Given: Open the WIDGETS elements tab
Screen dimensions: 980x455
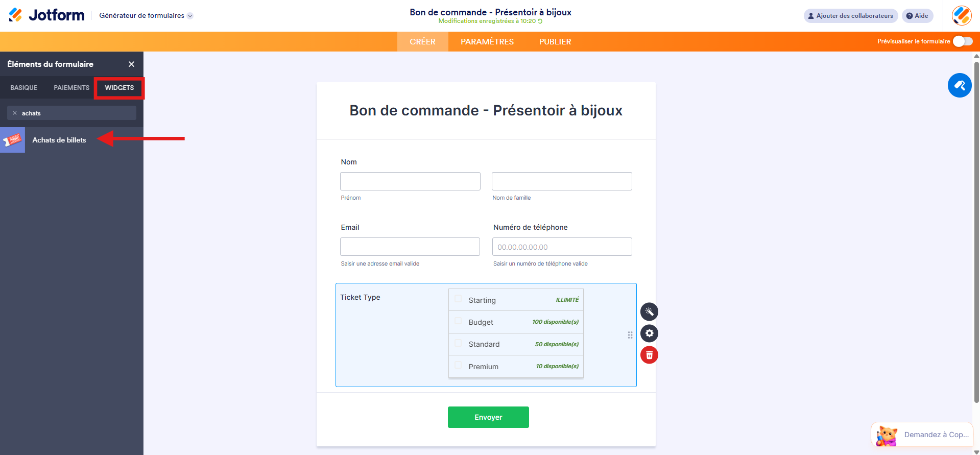Looking at the screenshot, I should pyautogui.click(x=119, y=88).
